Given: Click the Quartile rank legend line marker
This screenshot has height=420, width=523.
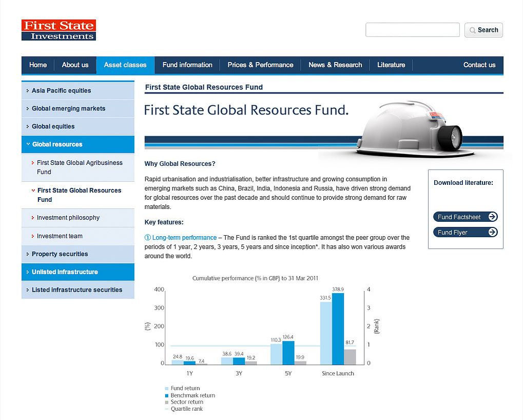Looking at the screenshot, I should pyautogui.click(x=167, y=409).
